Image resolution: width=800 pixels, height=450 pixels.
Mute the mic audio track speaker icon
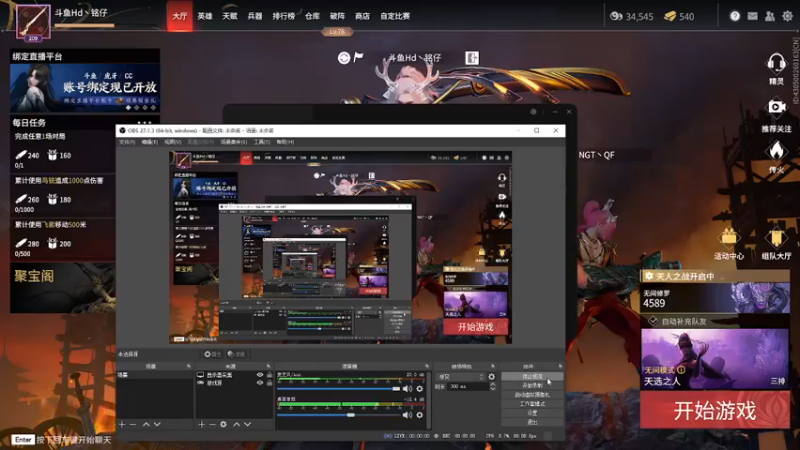click(x=407, y=389)
